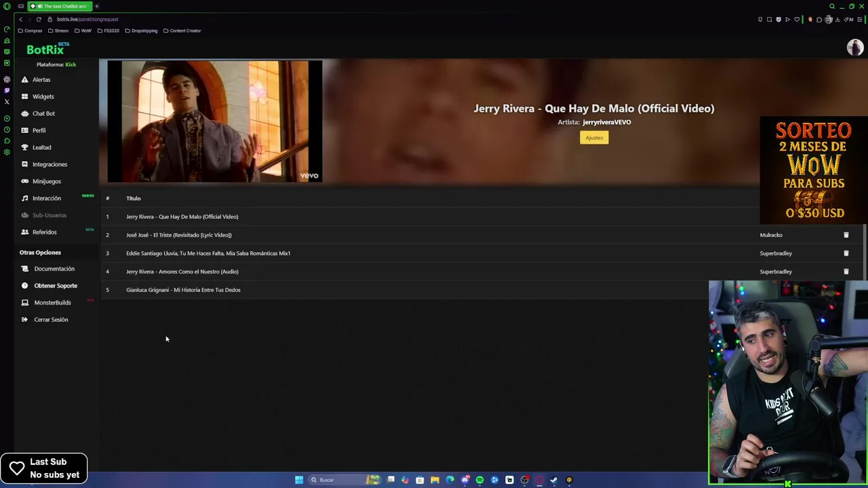
Task: Open the Chat Bot section
Action: [43, 113]
